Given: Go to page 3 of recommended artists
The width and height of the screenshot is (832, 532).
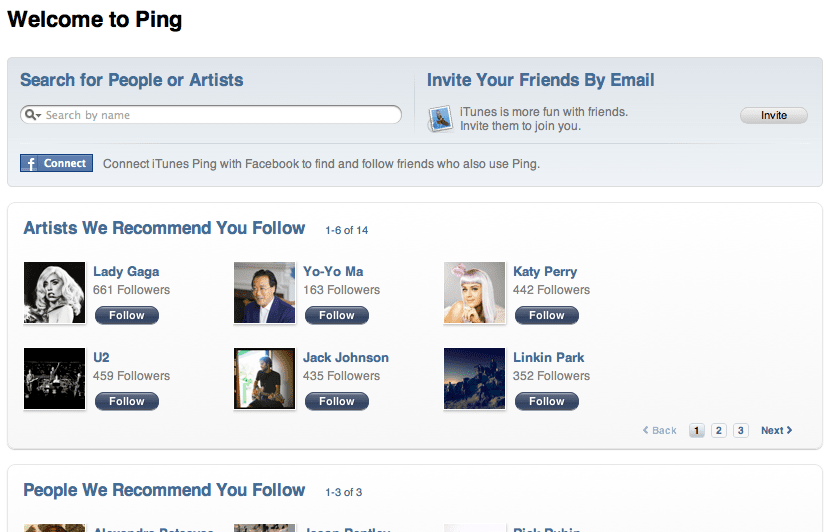Looking at the screenshot, I should point(741,430).
